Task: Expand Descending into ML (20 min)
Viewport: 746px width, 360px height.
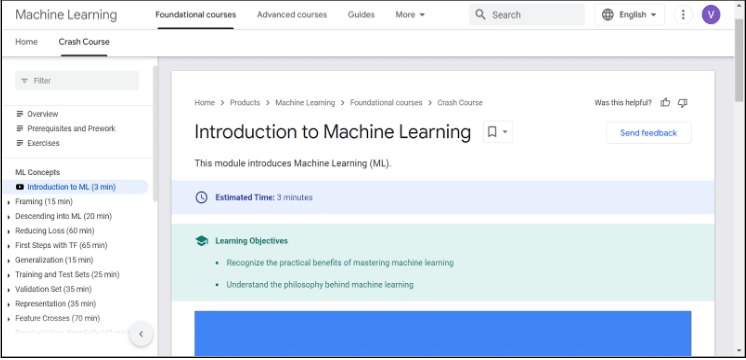Action: click(x=9, y=217)
